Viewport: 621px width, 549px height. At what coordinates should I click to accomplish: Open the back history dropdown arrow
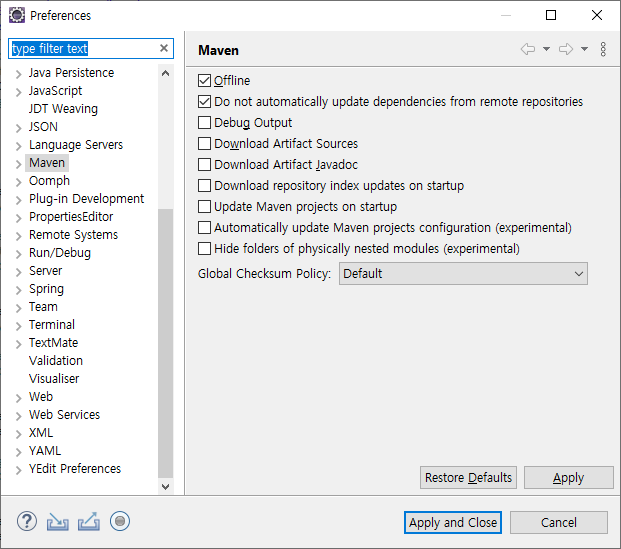[x=546, y=49]
